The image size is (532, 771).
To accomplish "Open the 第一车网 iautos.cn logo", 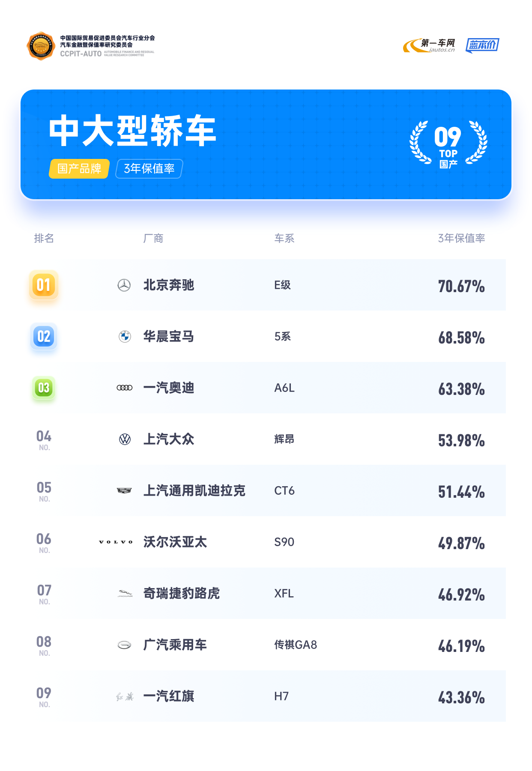I will (x=429, y=45).
